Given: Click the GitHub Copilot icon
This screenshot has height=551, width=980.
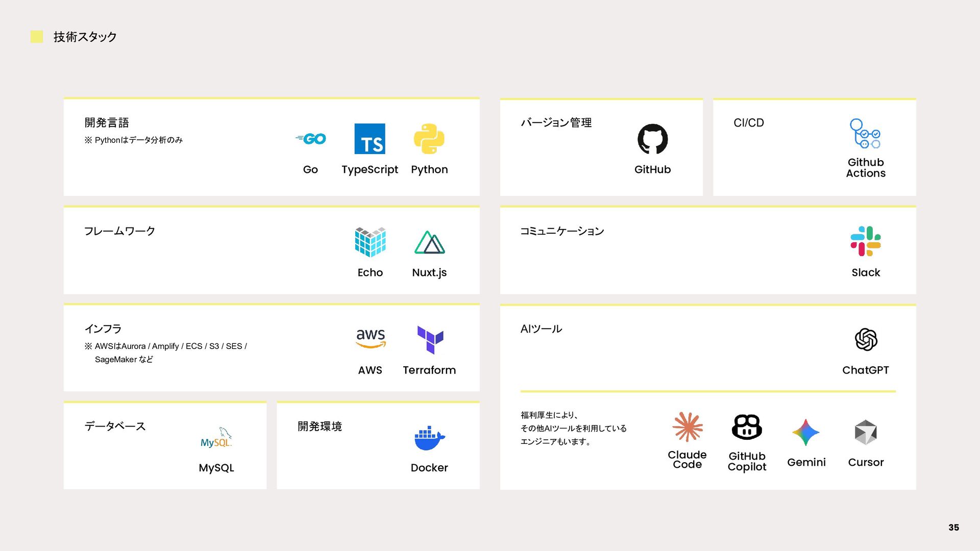Looking at the screenshot, I should pos(747,427).
